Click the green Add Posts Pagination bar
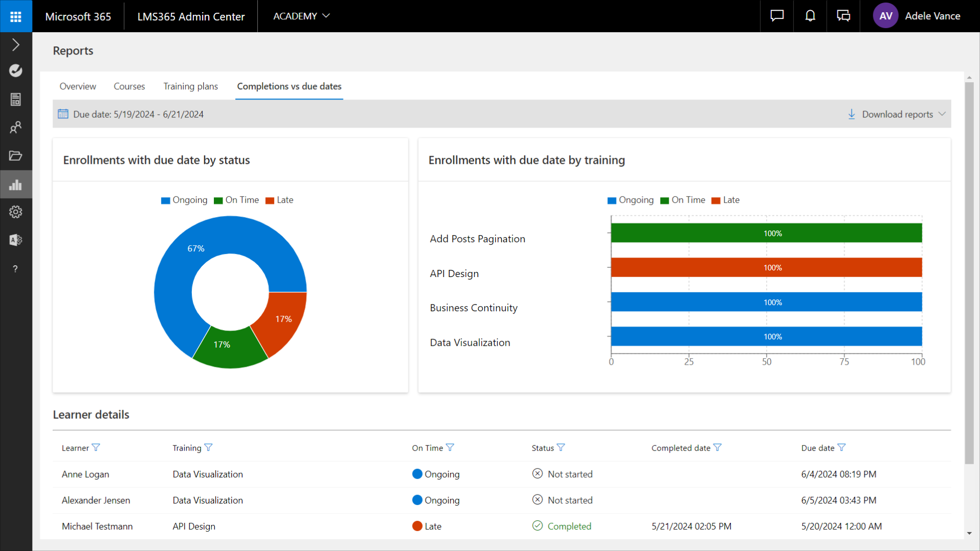This screenshot has width=980, height=551. pyautogui.click(x=766, y=233)
